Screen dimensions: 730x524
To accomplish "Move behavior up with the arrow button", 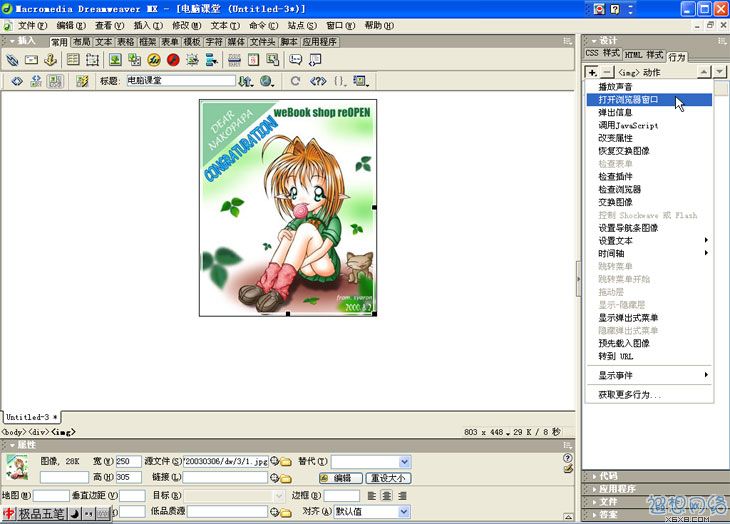I will (704, 72).
